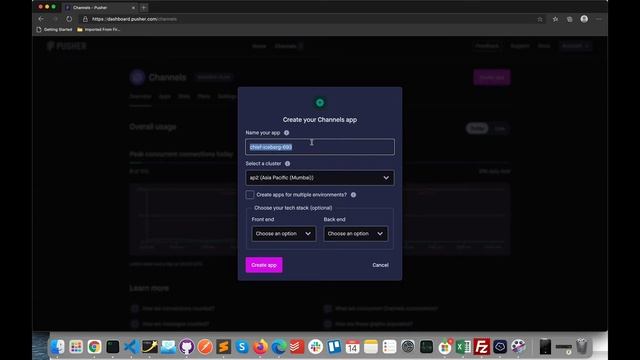640x360 pixels.
Task: Open Microsoft Edge in the dock
Action: [279, 347]
